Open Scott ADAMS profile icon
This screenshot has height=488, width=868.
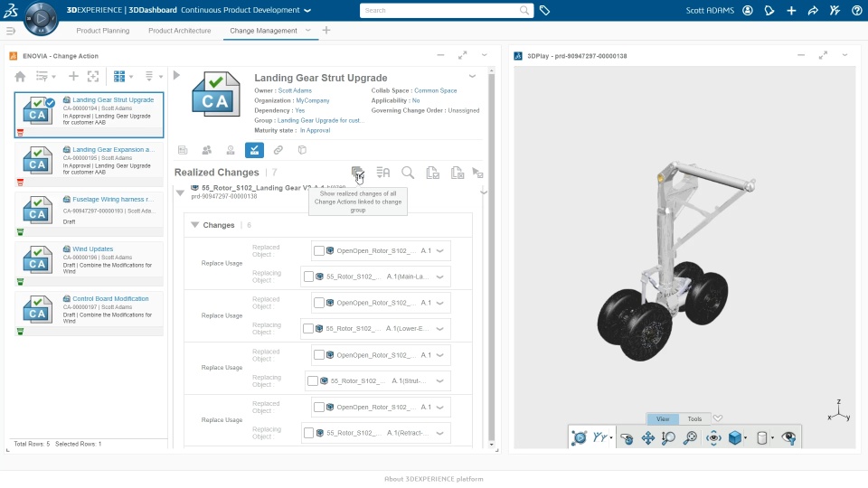(x=748, y=11)
